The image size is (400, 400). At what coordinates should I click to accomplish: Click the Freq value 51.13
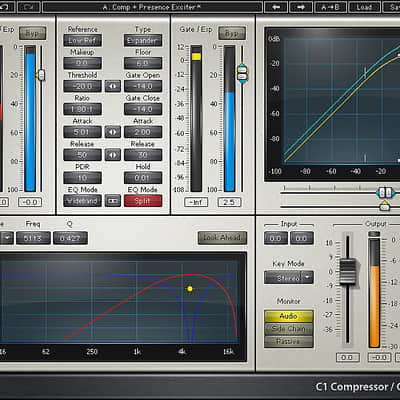point(33,238)
